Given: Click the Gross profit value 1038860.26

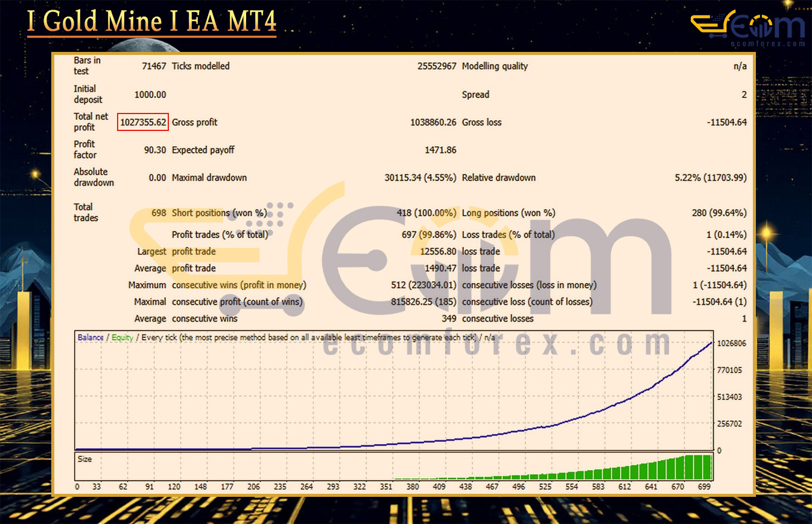Looking at the screenshot, I should [x=433, y=122].
